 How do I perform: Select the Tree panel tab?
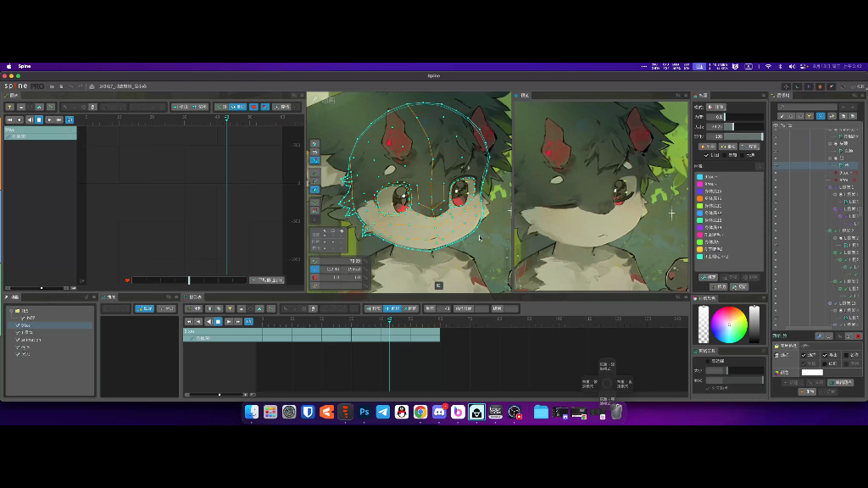point(781,96)
